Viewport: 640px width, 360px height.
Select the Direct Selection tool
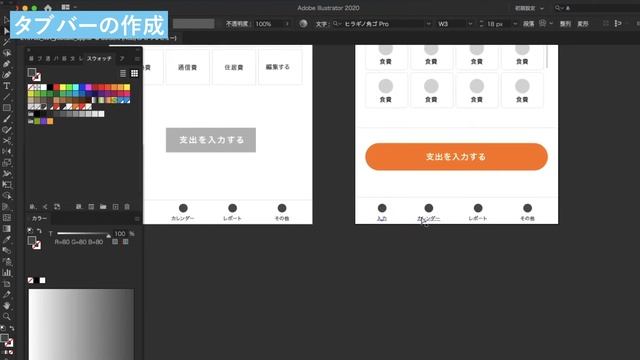pos(7,31)
